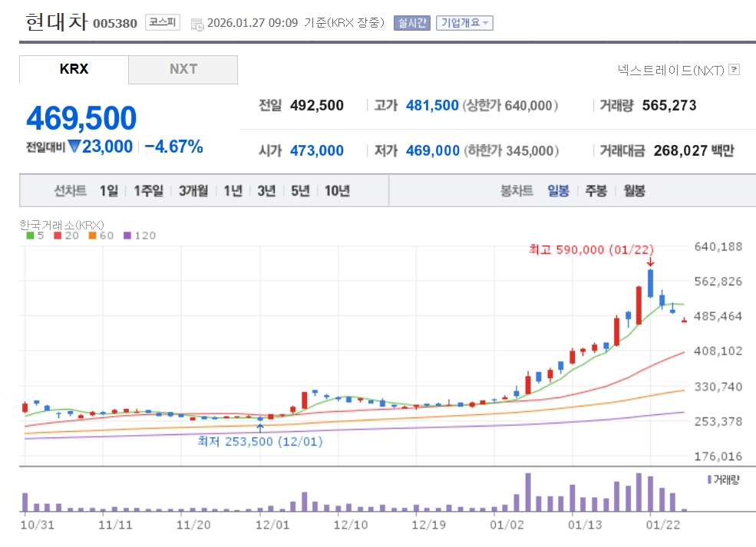Image resolution: width=756 pixels, height=547 pixels.
Task: Choose the 1일 line chart period
Action: pyautogui.click(x=109, y=191)
